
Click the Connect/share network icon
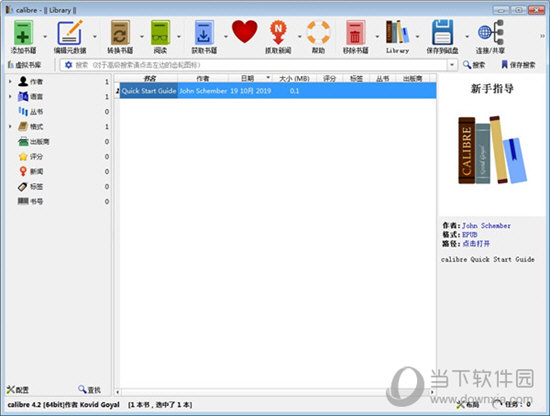[x=491, y=33]
